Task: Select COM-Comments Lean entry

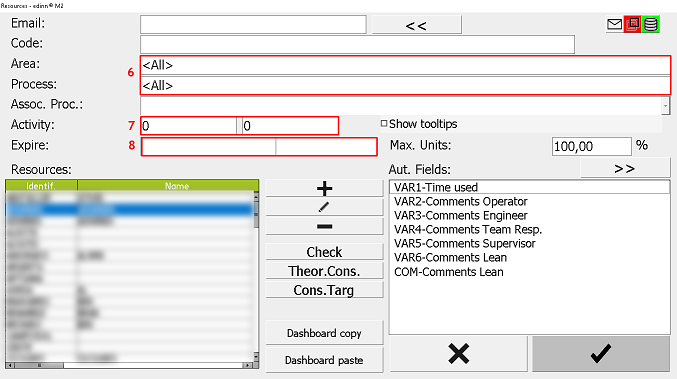Action: tap(529, 272)
